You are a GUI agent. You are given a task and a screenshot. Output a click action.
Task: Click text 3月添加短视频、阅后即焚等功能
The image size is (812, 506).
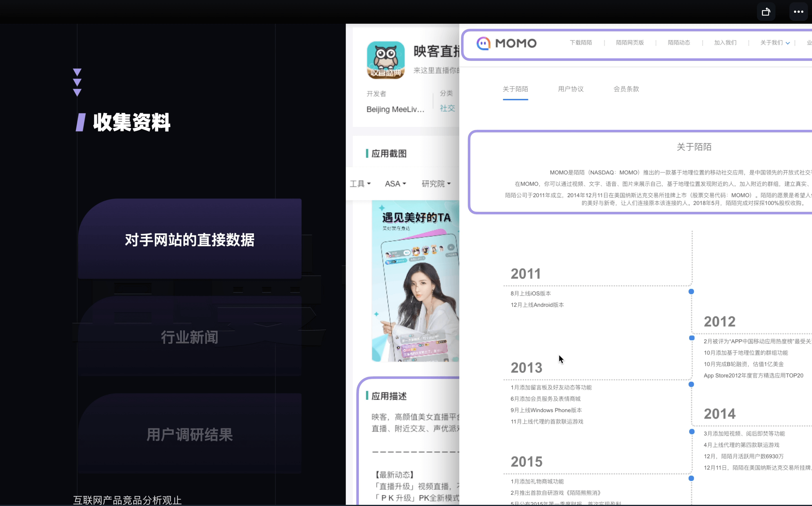(x=744, y=434)
